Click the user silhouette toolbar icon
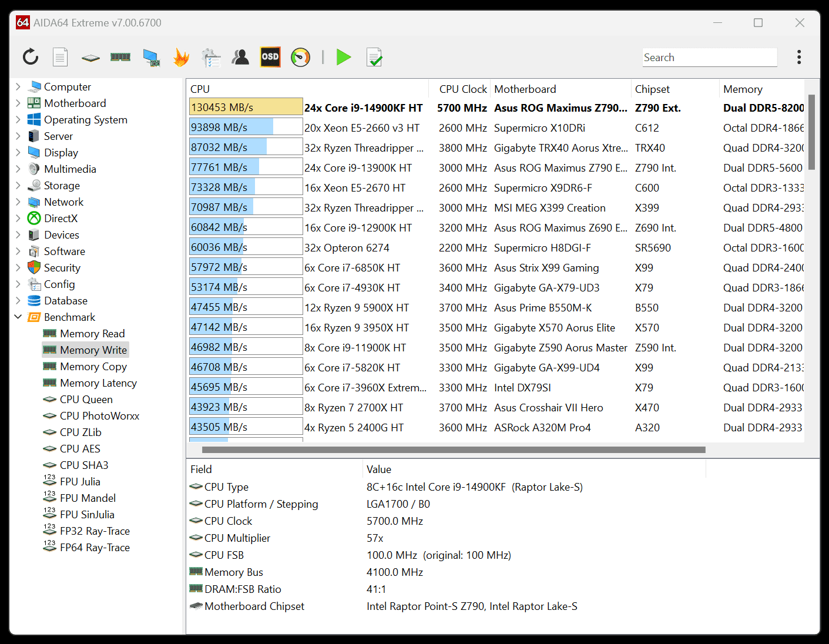Image resolution: width=829 pixels, height=644 pixels. (240, 57)
